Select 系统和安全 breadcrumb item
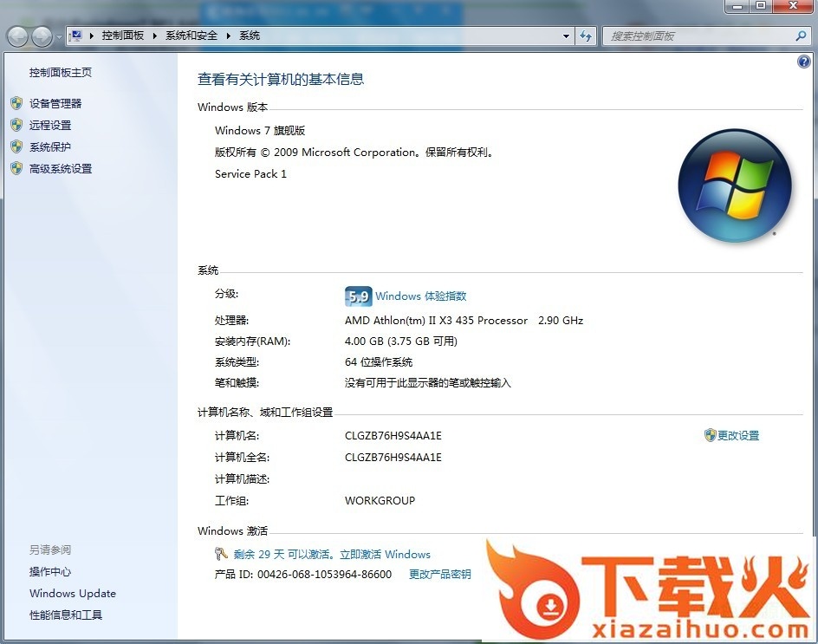Viewport: 818px width, 644px height. pos(192,36)
